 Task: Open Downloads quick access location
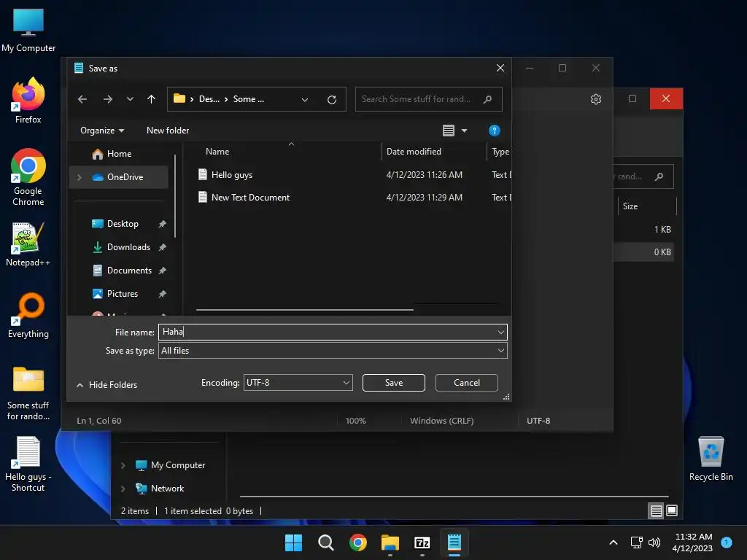(128, 247)
